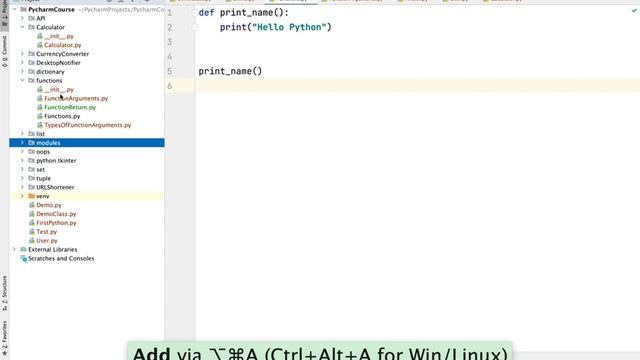Click the Python file icon of Calculator.py

[40, 45]
